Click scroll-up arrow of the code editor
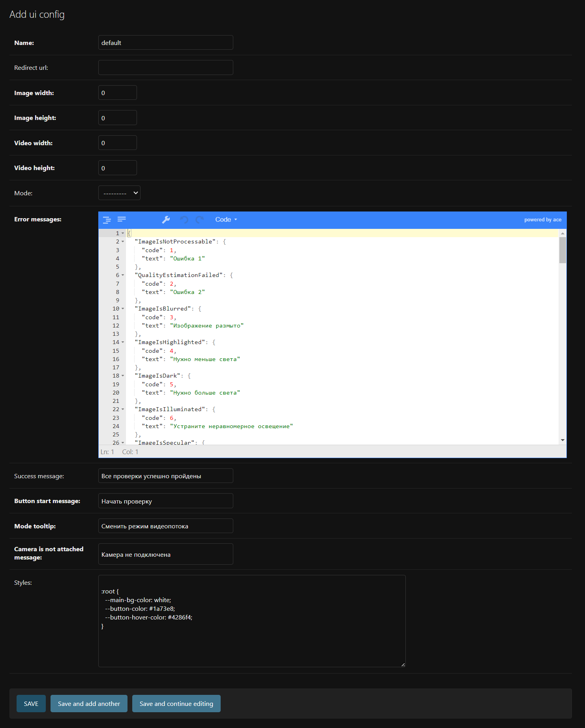 click(562, 234)
